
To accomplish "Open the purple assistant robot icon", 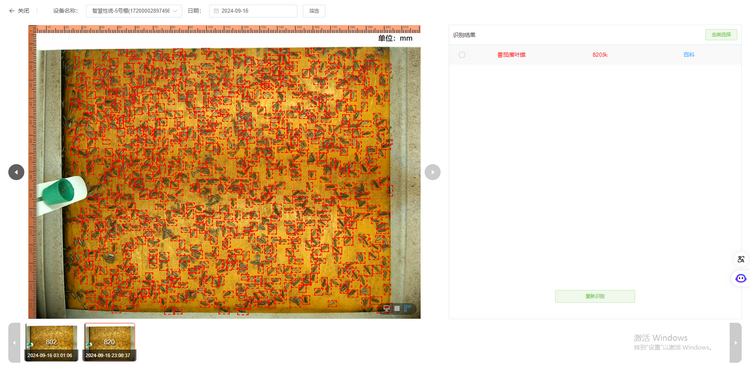I will point(741,278).
